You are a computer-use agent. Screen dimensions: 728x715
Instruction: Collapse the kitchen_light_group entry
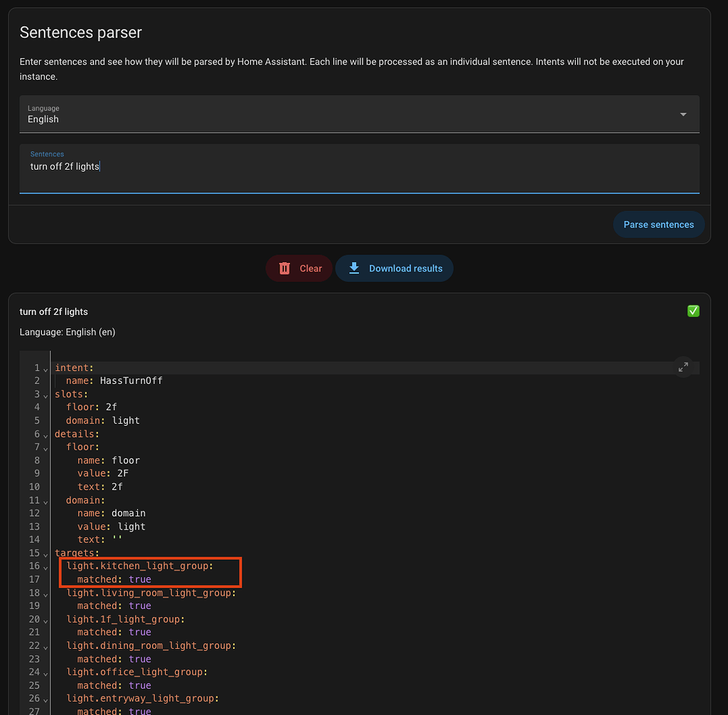pyautogui.click(x=45, y=567)
